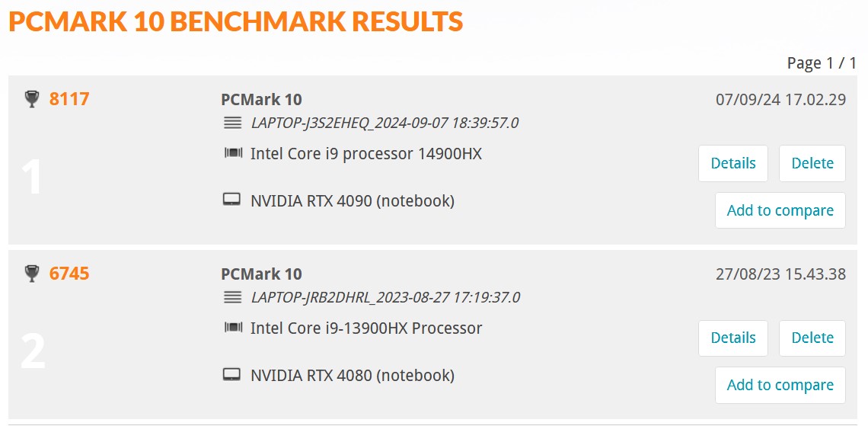Click the CPU chip icon for 14900HX
This screenshot has width=868, height=426.
coord(233,153)
